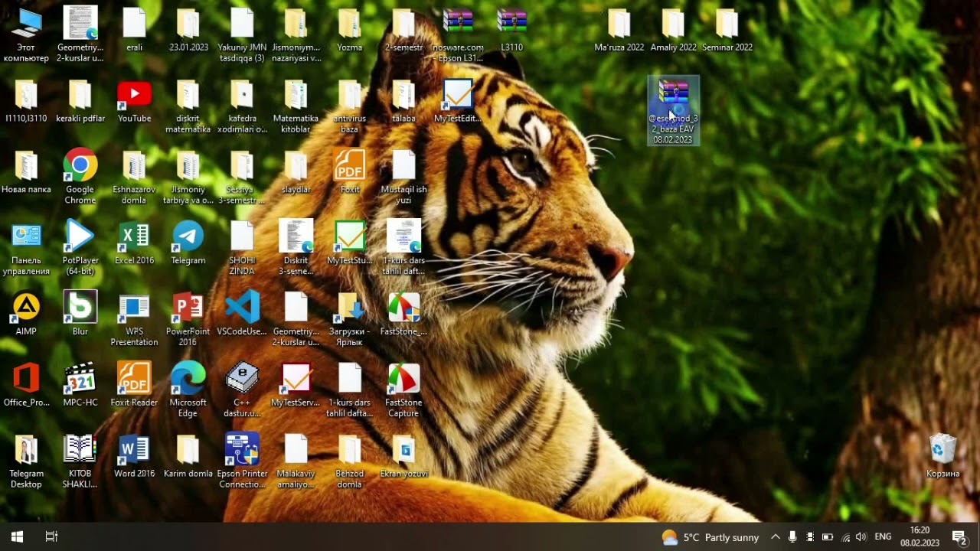The height and width of the screenshot is (551, 980).
Task: Select the Ekran yozuvi folder
Action: point(403,457)
